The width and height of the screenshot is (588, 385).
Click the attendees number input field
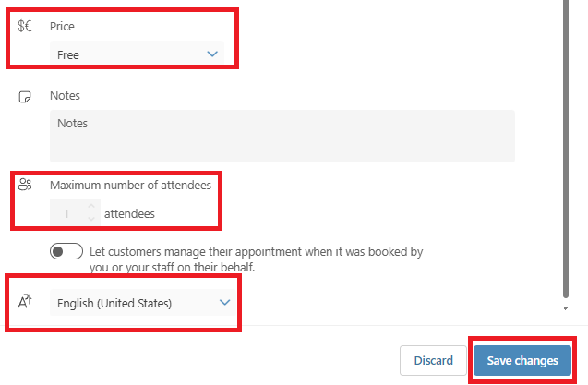[67, 214]
